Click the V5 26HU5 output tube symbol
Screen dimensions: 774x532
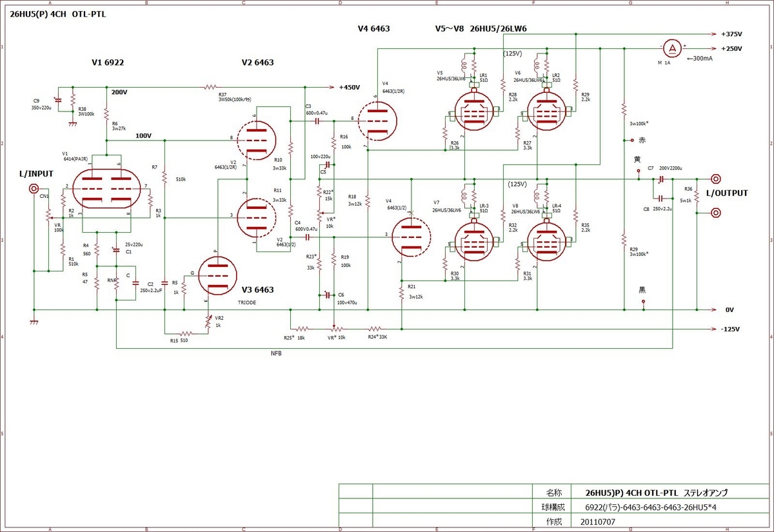pyautogui.click(x=474, y=111)
